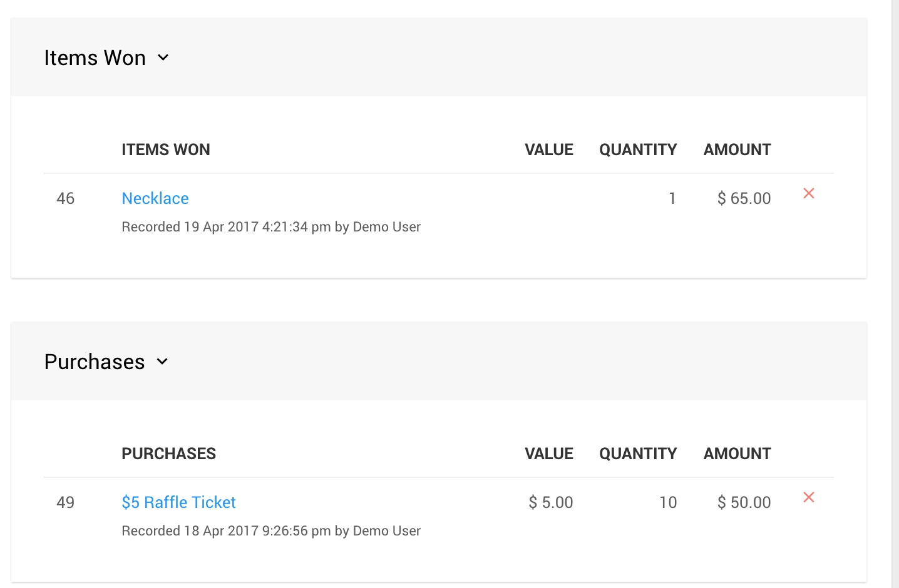Open the Necklace item link
The image size is (899, 588).
click(x=155, y=198)
